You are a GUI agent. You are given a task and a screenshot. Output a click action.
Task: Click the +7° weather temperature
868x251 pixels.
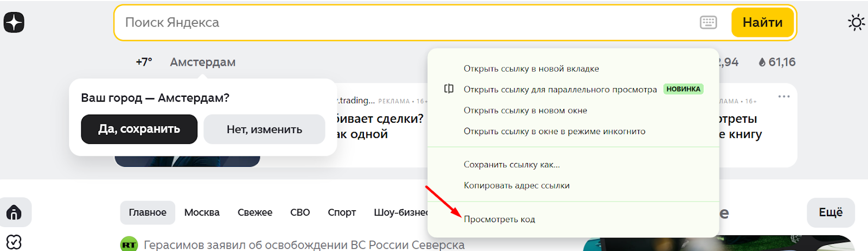coord(144,62)
